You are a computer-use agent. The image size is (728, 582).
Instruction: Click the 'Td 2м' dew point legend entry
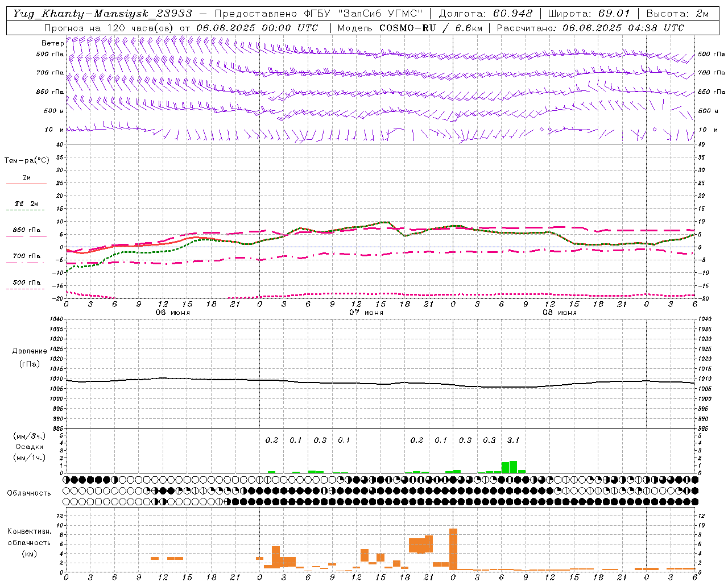[27, 203]
